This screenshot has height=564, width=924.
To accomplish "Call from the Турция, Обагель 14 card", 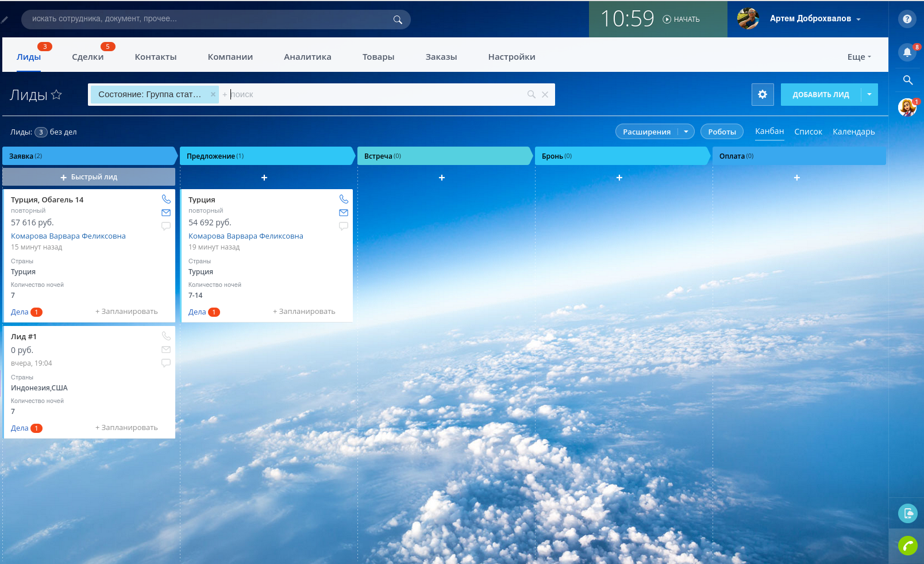I will point(166,199).
